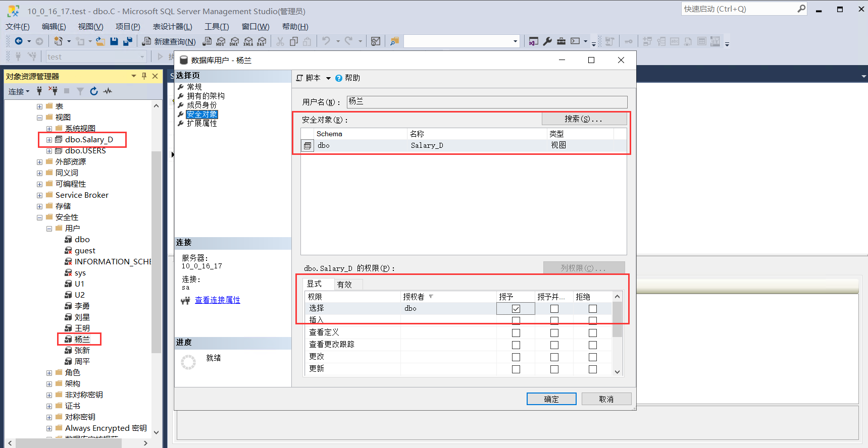Refresh the Object Explorer tree

tap(94, 91)
